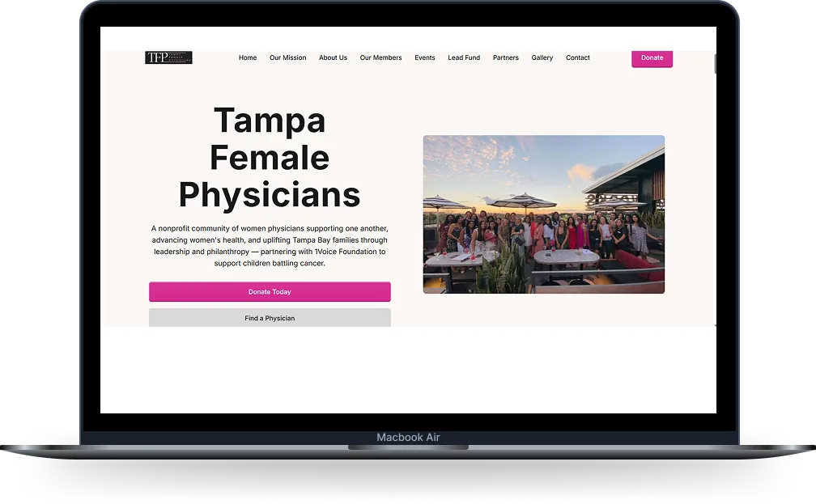Open the Partners page
The image size is (816, 504).
pos(506,57)
